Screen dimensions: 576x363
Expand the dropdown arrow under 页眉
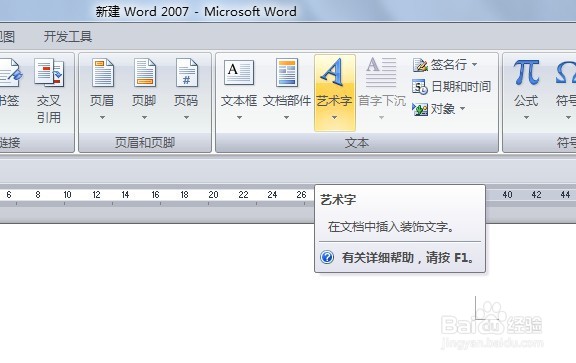tap(102, 118)
